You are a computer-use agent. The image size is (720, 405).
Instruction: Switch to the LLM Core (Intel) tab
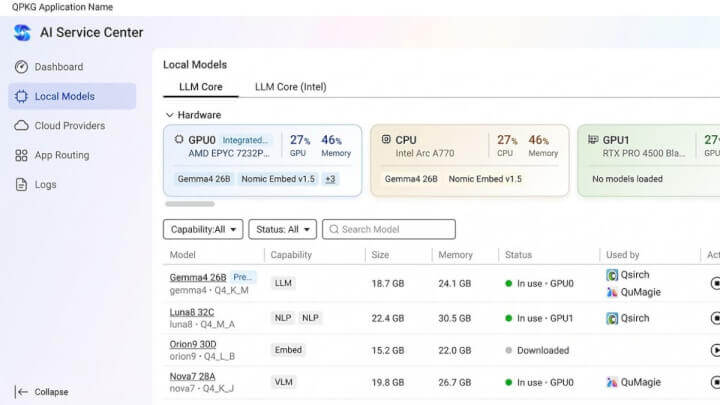pyautogui.click(x=291, y=87)
